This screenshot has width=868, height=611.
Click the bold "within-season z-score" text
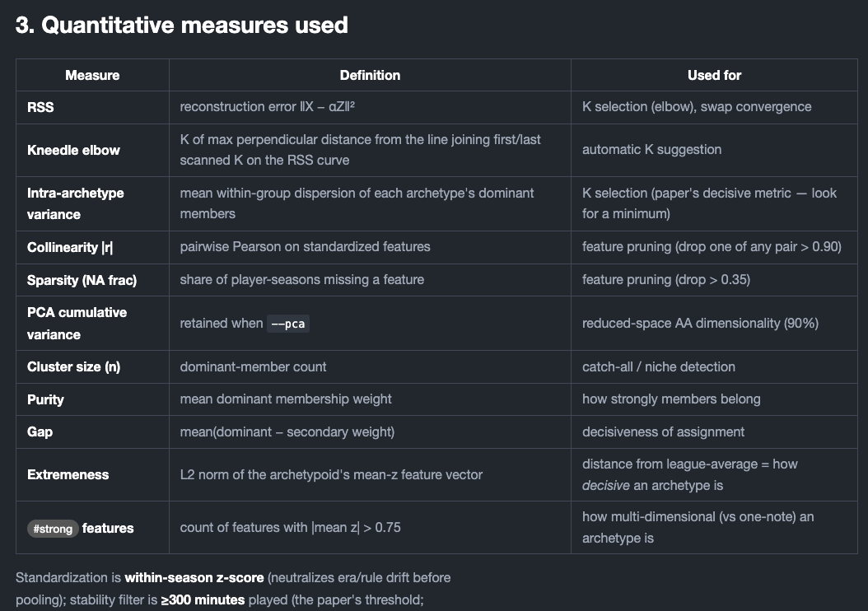coord(194,578)
